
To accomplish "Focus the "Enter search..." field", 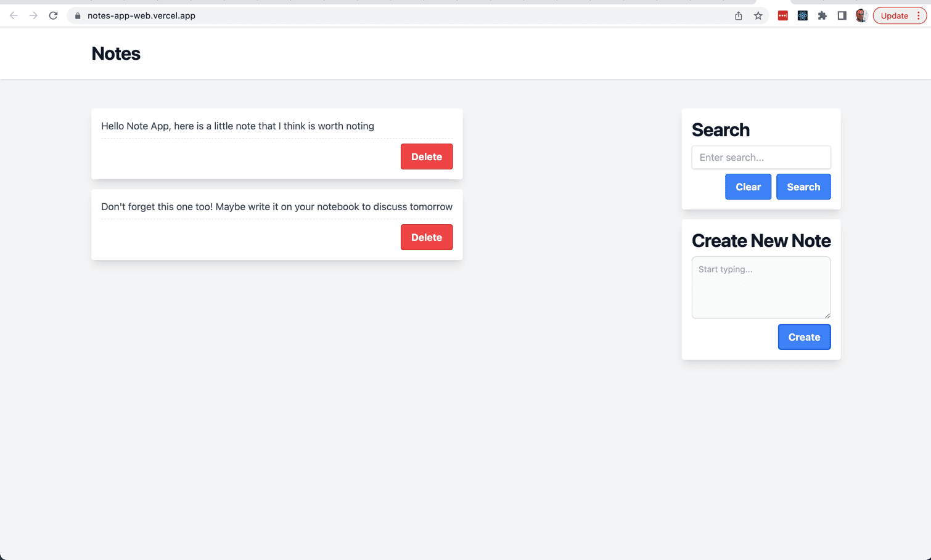I will click(761, 157).
